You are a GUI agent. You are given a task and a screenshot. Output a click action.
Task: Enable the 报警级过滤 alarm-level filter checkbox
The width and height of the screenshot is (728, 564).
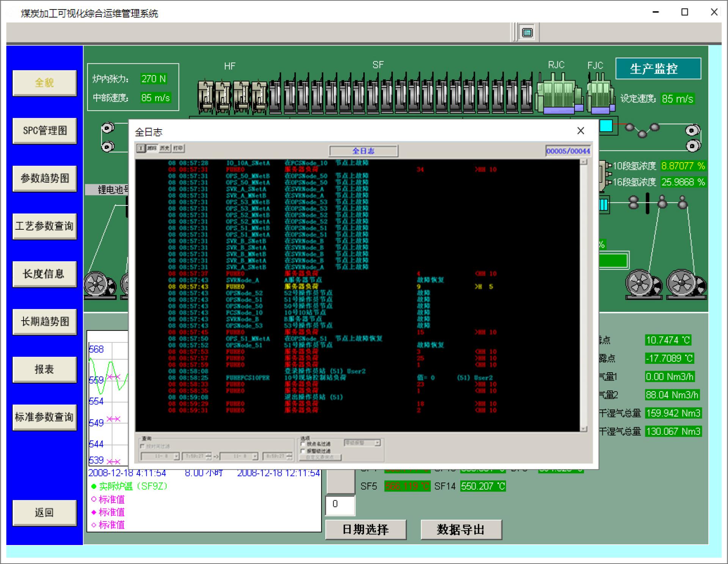(303, 451)
